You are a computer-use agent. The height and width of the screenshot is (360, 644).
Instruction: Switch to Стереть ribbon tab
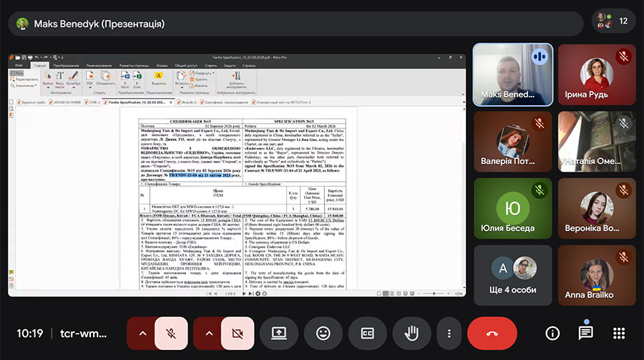210,65
